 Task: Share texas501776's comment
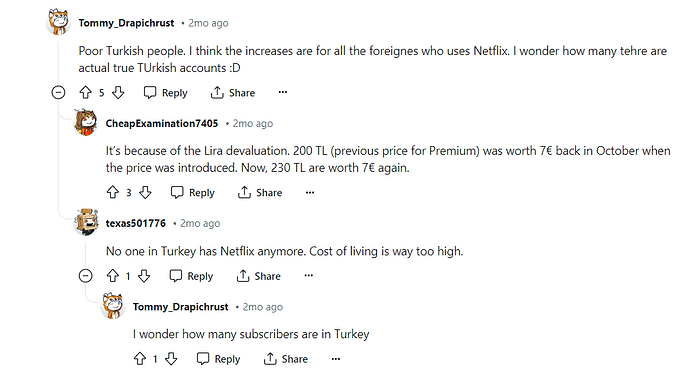[259, 276]
